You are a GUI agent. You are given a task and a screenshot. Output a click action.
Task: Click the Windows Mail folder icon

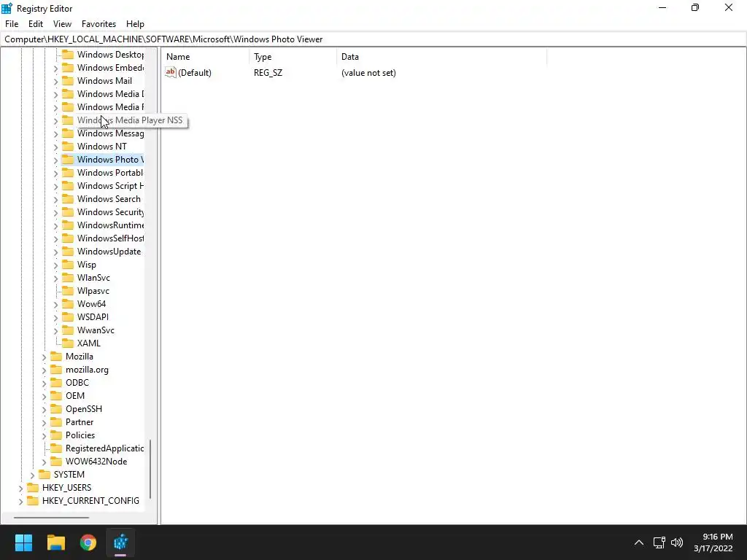(68, 80)
